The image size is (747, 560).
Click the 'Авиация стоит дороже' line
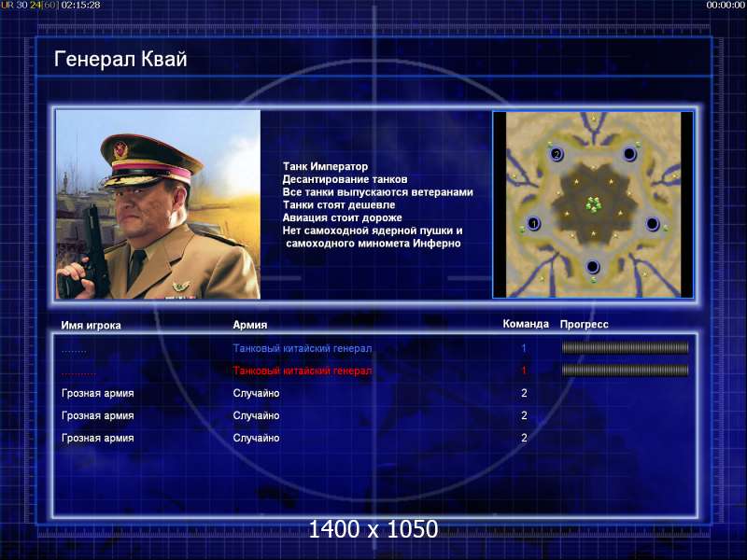coord(342,217)
